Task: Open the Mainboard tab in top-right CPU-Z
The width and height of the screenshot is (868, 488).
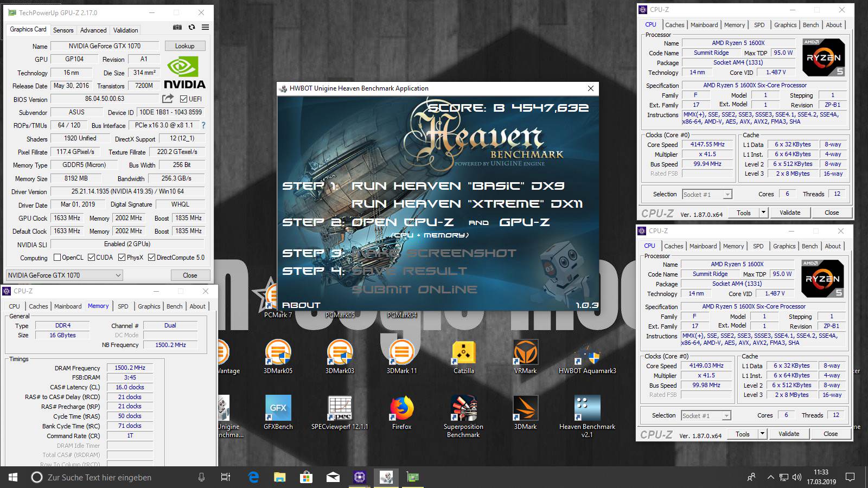Action: [704, 25]
